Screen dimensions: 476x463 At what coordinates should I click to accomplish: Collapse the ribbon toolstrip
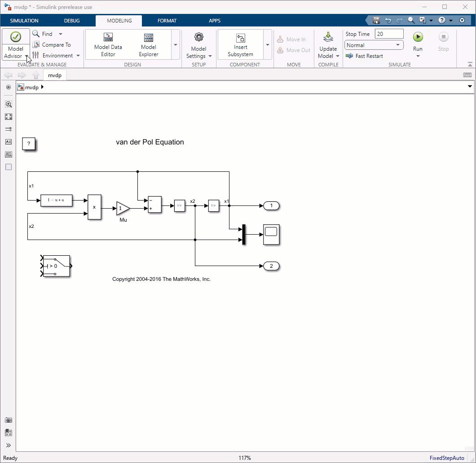470,64
